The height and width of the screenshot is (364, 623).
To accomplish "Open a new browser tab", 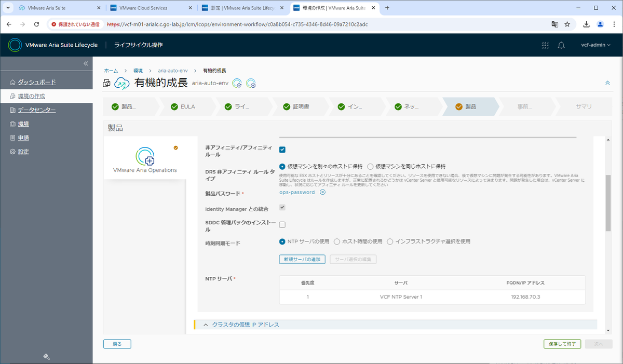I will click(x=387, y=8).
